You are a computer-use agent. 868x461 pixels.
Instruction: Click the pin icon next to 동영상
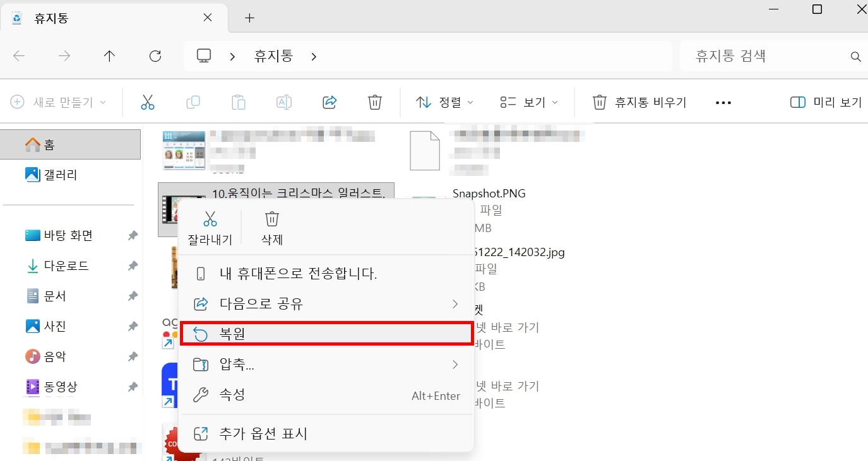coord(133,387)
